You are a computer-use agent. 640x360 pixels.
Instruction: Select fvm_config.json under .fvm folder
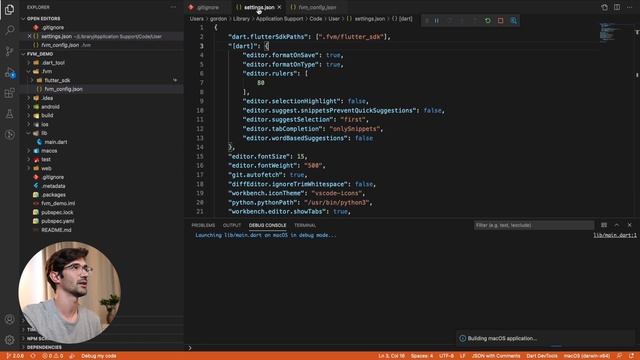tap(63, 89)
